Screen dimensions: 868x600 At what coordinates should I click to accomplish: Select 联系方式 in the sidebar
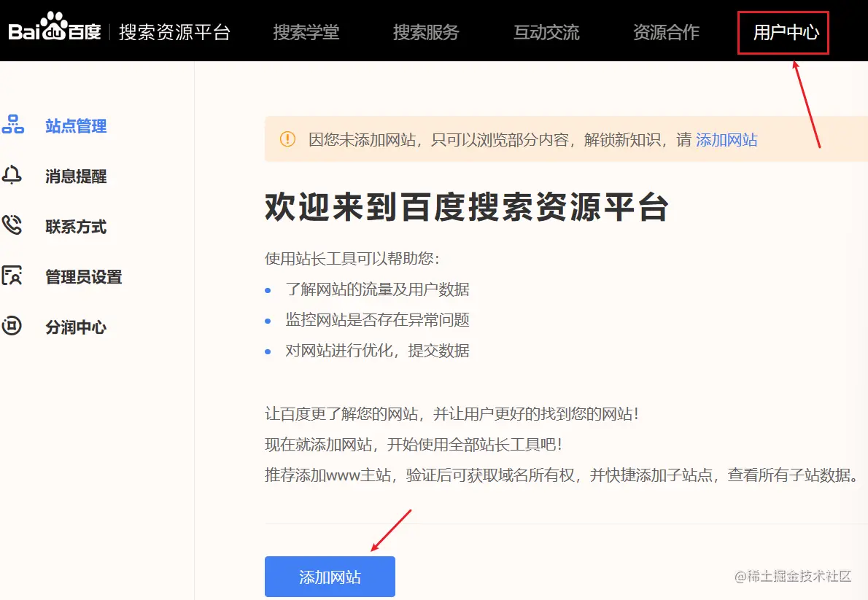(76, 227)
